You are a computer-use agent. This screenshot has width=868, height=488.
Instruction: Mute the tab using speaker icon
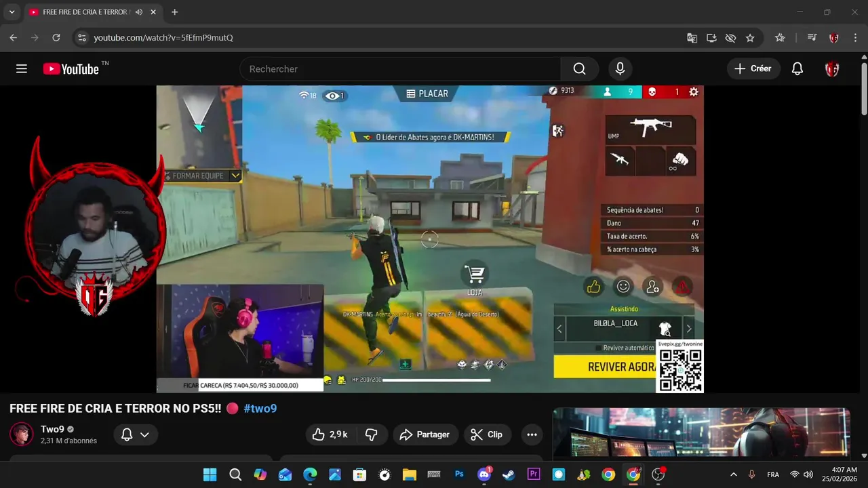pos(139,12)
